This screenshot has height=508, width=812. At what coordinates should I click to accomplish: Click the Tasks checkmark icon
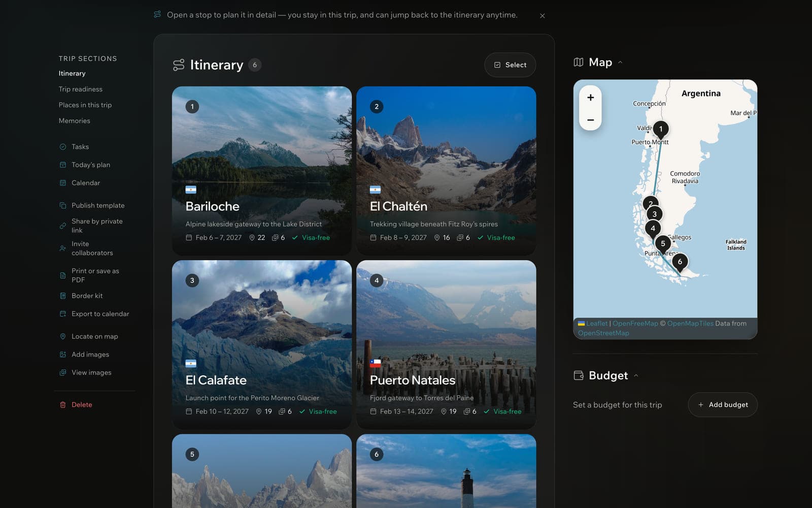(63, 147)
